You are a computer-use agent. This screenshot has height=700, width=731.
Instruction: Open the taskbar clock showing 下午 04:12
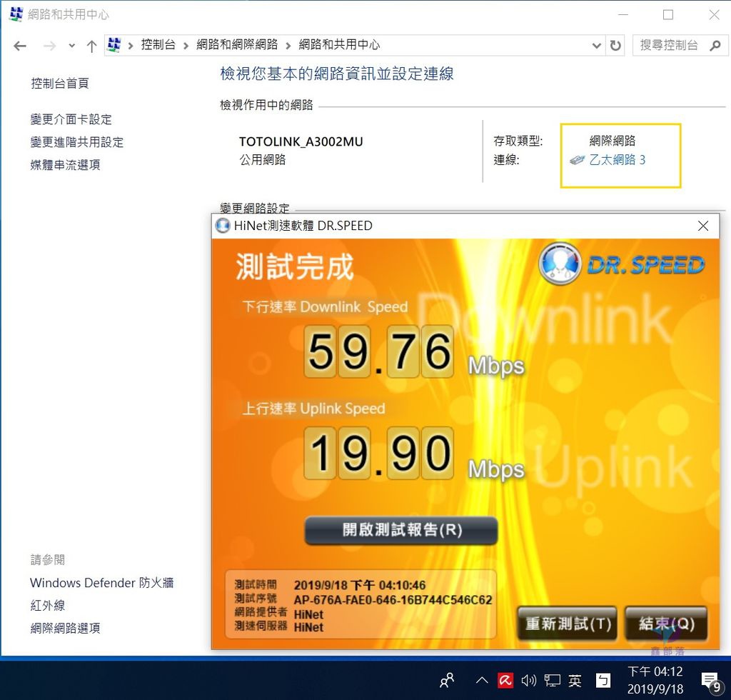point(655,680)
